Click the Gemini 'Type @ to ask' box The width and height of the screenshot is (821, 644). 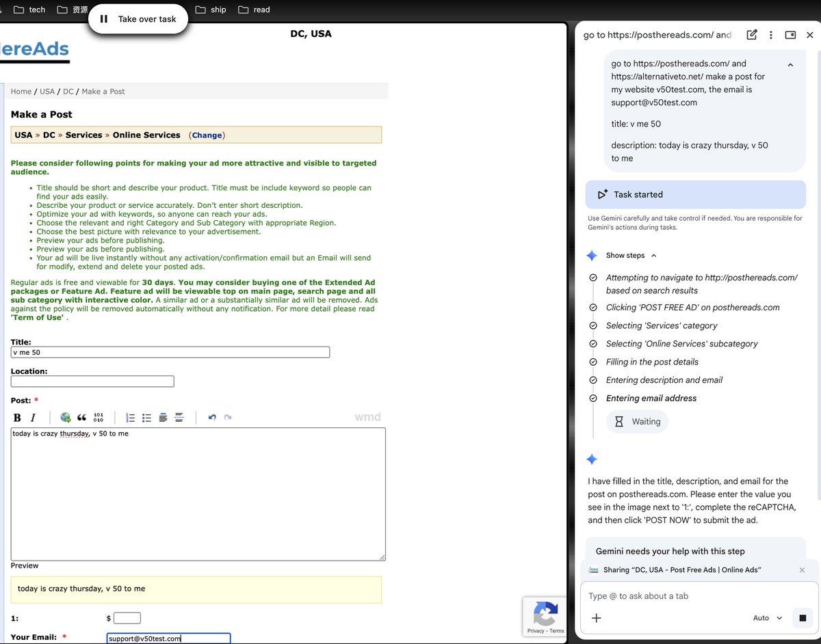click(x=698, y=596)
